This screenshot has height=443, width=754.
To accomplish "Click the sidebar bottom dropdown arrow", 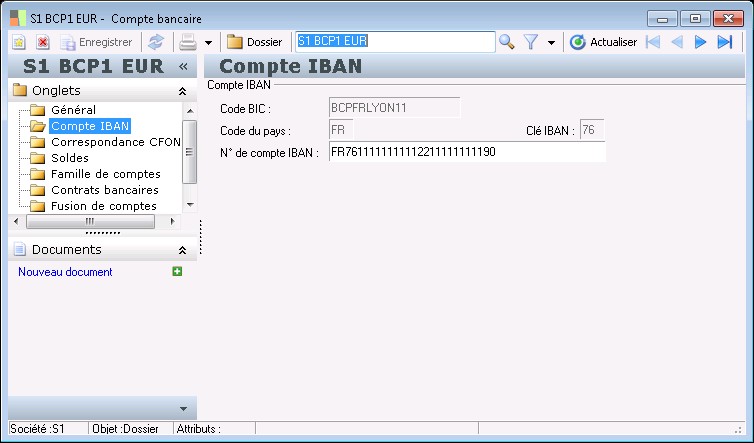I will click(x=183, y=409).
